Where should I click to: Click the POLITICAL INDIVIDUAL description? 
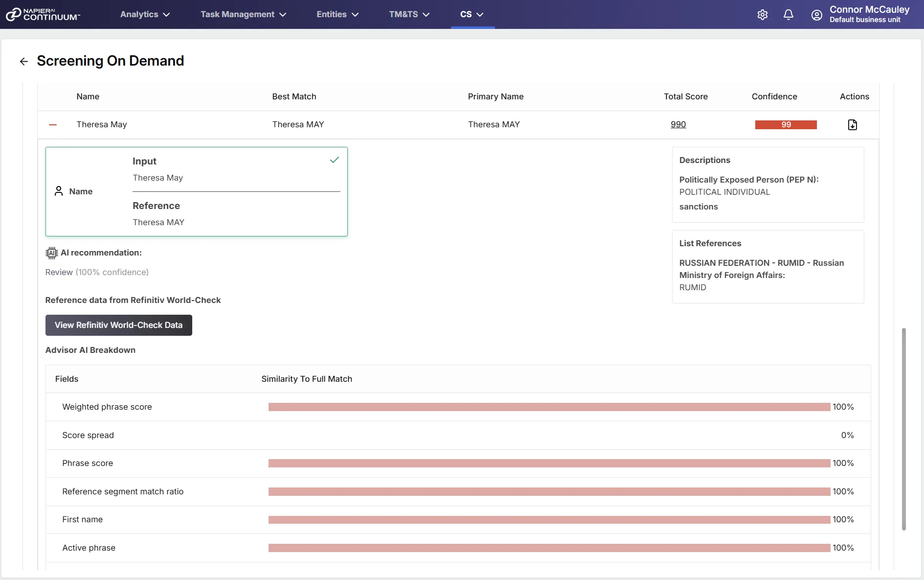coord(724,192)
